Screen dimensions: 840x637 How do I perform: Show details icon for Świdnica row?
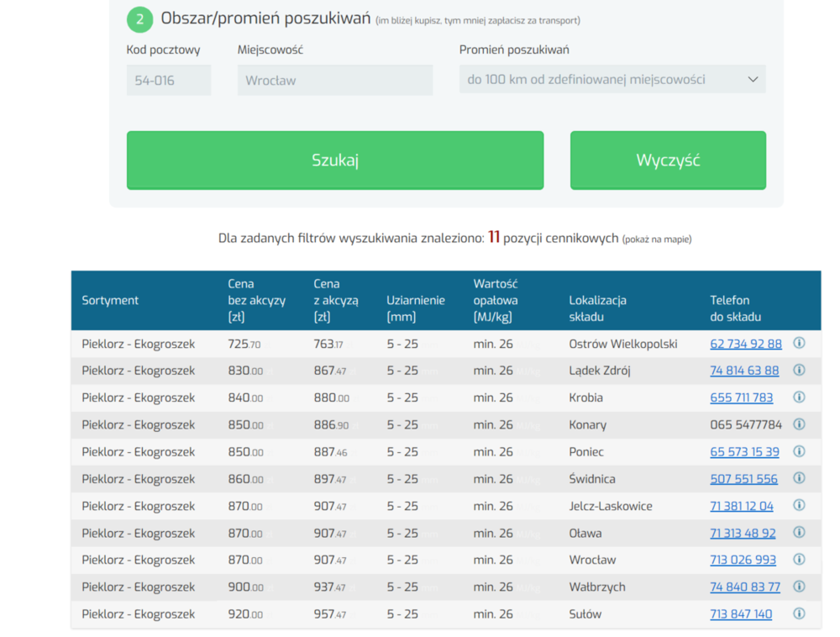coord(799,478)
